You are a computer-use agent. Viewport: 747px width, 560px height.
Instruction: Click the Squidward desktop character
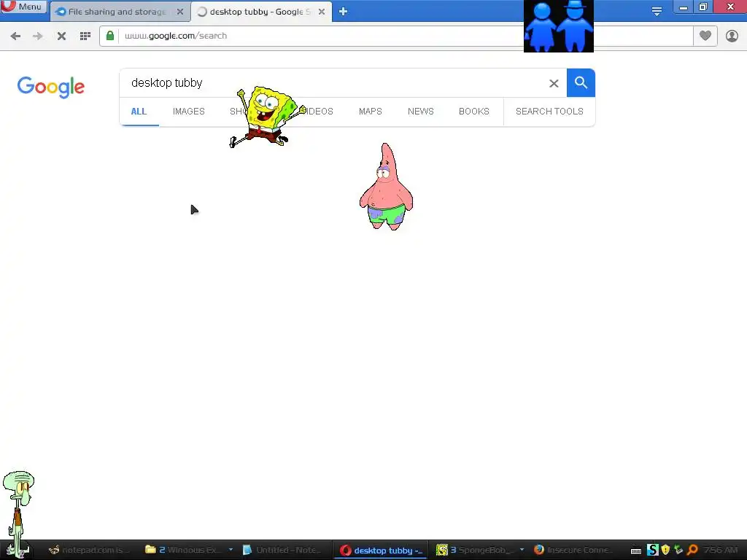coord(18,513)
